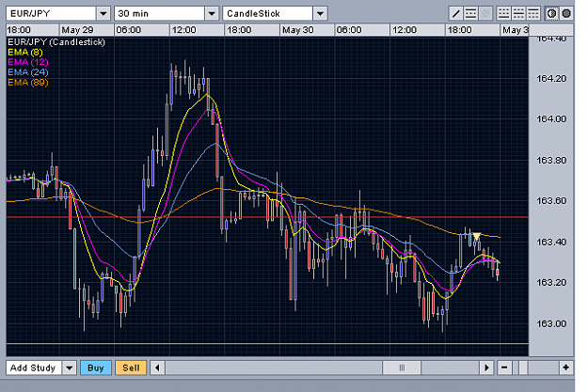Image resolution: width=588 pixels, height=392 pixels.
Task: Click the Sell button
Action: [x=131, y=368]
